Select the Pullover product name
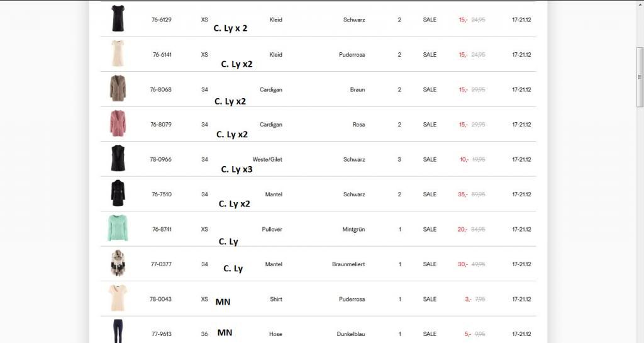This screenshot has height=343, width=644. point(272,230)
